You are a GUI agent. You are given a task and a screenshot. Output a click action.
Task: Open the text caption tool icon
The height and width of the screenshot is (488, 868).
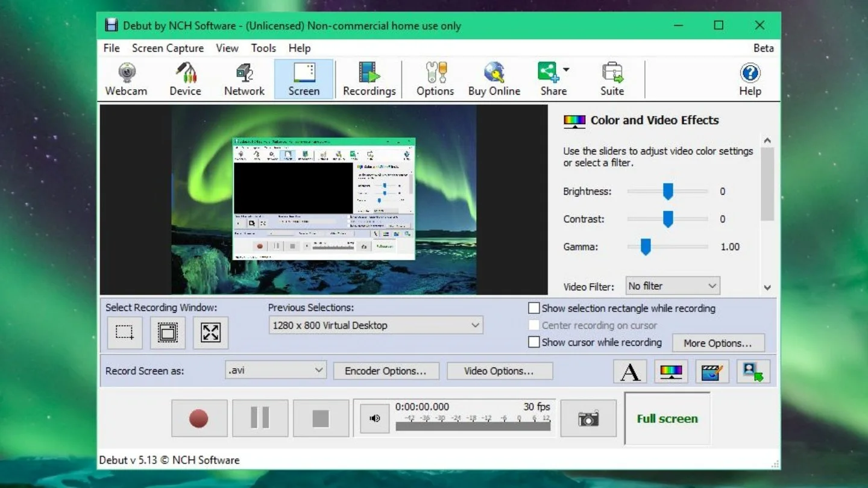[x=631, y=371]
